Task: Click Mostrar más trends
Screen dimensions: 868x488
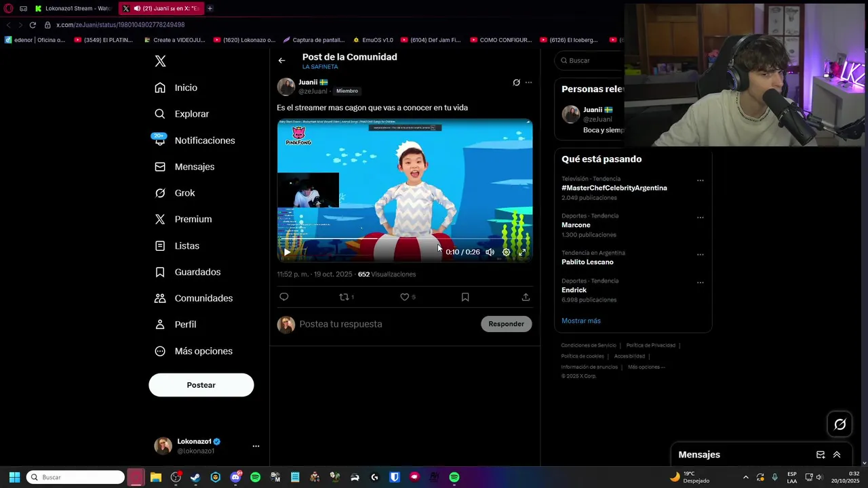Action: [x=581, y=321]
